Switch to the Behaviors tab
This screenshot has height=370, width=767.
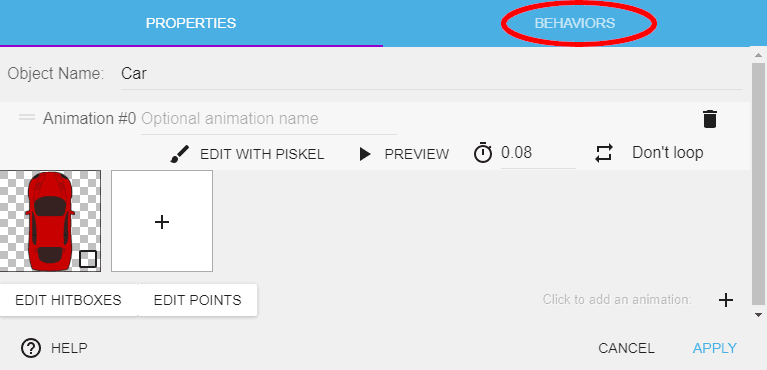[575, 23]
